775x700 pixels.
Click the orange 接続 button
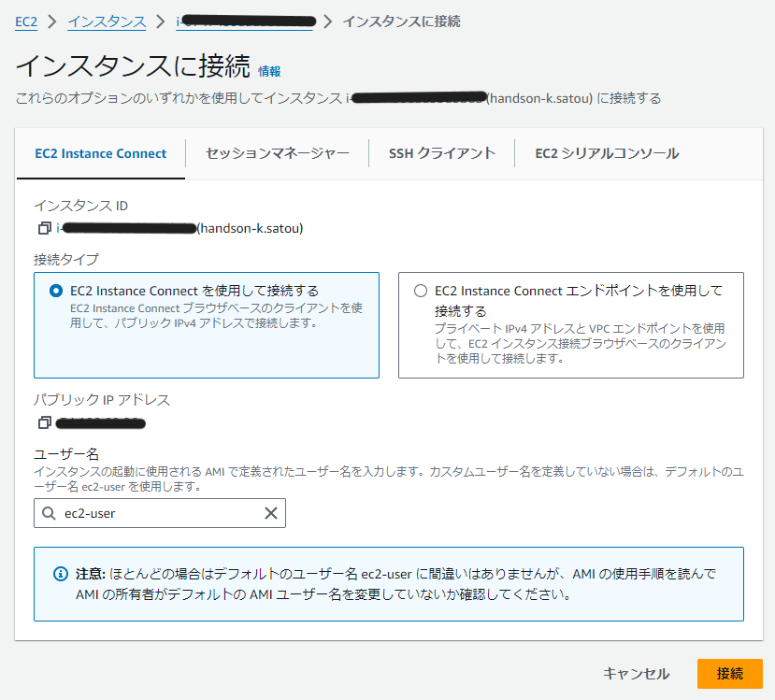click(730, 673)
